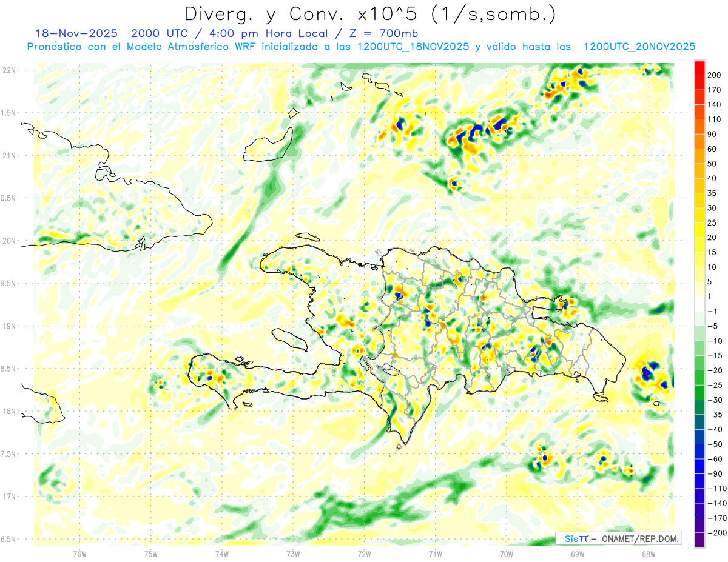The image size is (728, 562).
Task: Click the '8.5N' latitude tick label
Action: pos(9,369)
